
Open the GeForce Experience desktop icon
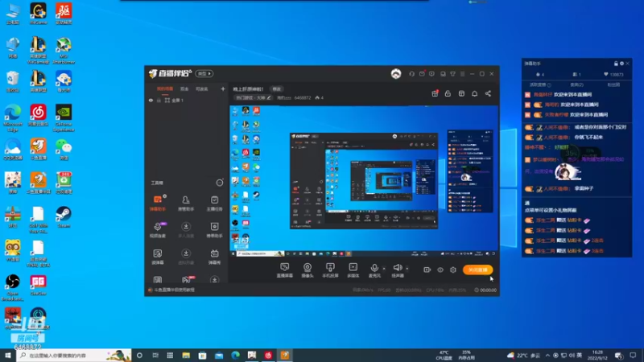click(x=64, y=118)
